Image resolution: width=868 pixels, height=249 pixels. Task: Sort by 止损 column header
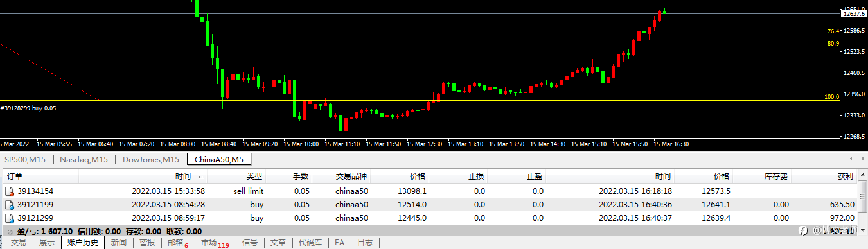pos(458,176)
